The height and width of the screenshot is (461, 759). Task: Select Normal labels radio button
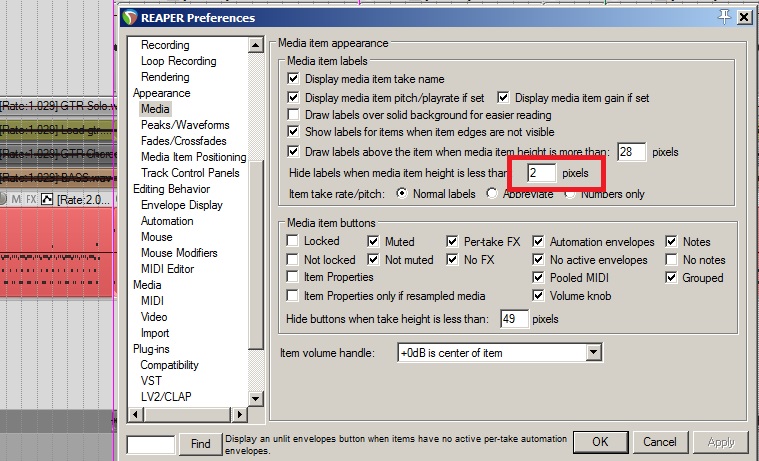click(x=402, y=194)
